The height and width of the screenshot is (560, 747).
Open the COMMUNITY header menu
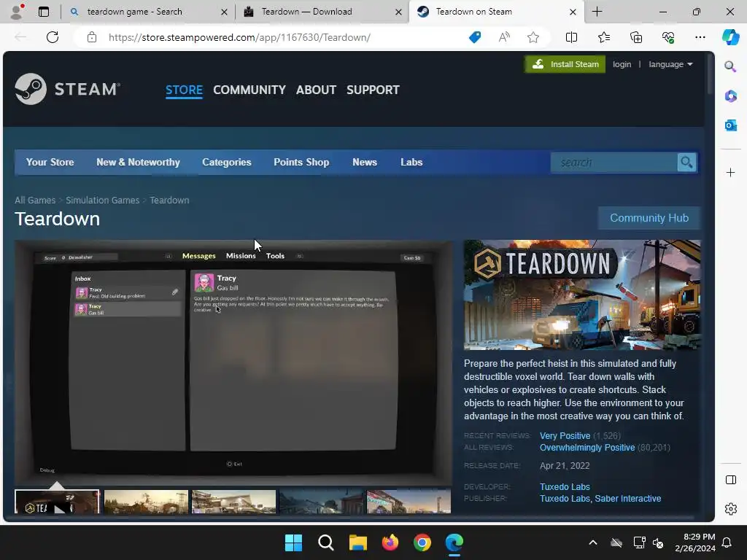tap(249, 90)
